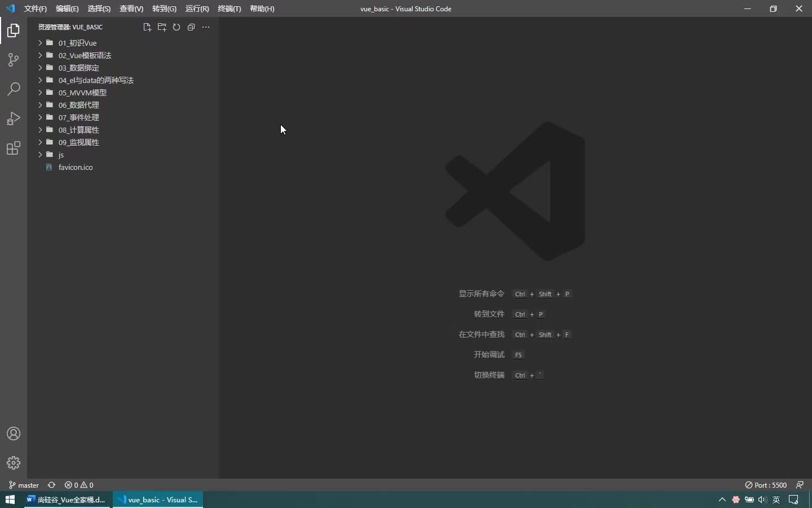Synchronize changes in status bar
The width and height of the screenshot is (812, 508).
(x=51, y=485)
